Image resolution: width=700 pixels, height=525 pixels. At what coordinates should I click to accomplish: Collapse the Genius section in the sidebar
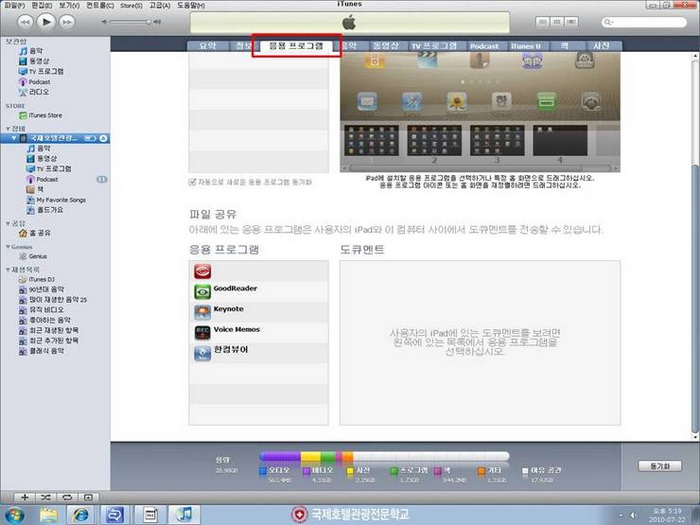coord(7,246)
